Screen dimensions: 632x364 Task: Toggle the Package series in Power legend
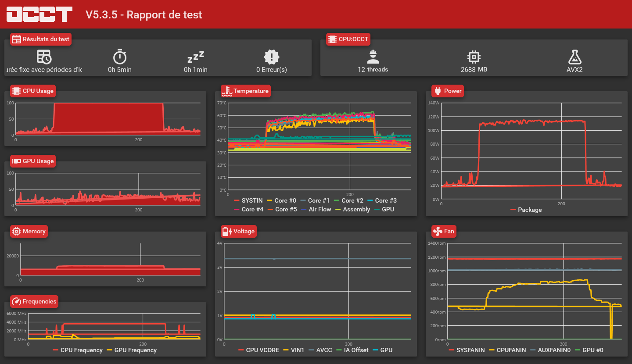526,210
